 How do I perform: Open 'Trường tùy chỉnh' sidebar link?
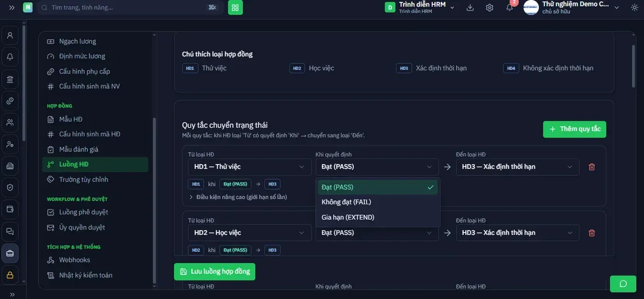pos(95,180)
